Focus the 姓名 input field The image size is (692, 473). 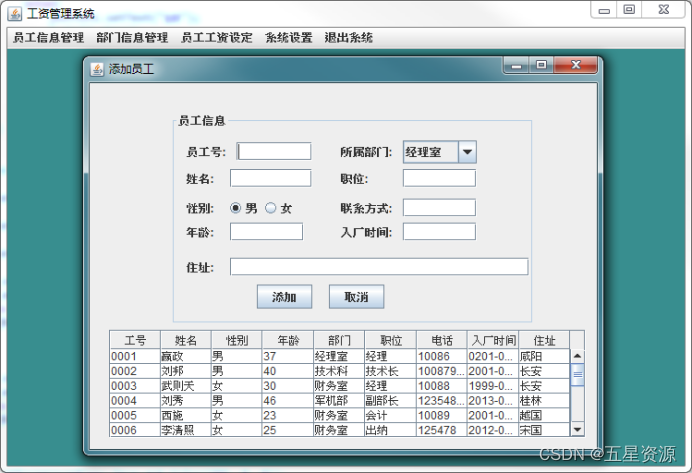pyautogui.click(x=271, y=178)
